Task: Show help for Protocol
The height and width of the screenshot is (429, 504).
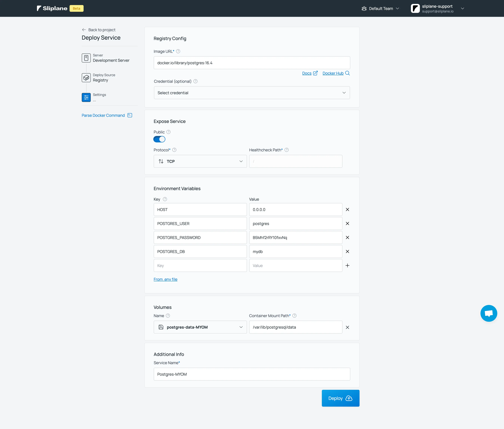Action: 174,150
